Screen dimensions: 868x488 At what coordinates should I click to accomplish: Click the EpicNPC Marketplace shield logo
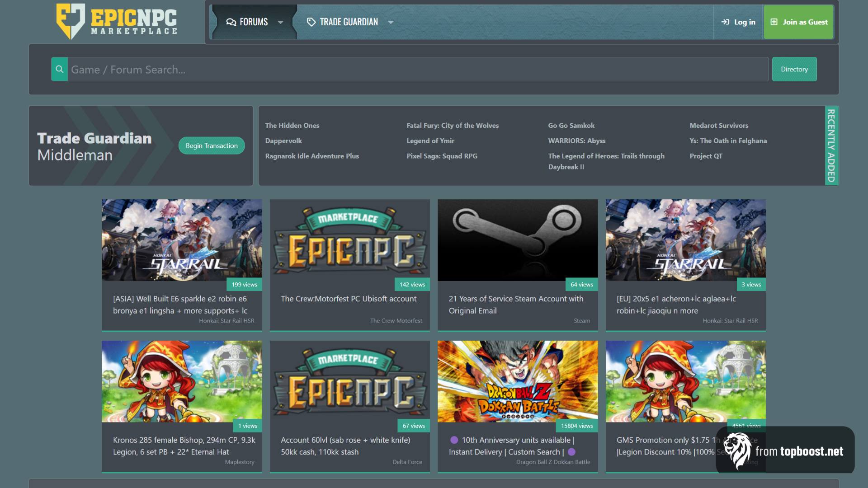[x=116, y=22]
